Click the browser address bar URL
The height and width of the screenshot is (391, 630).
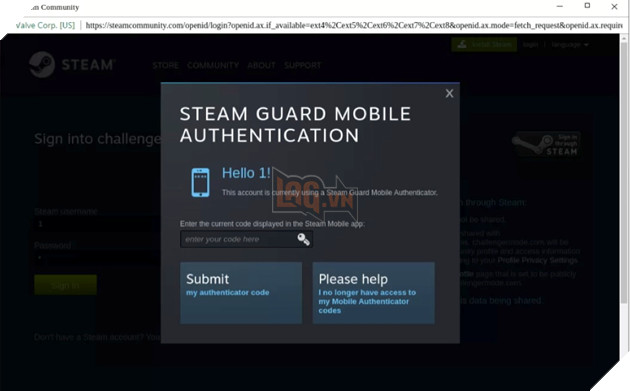[x=354, y=25]
